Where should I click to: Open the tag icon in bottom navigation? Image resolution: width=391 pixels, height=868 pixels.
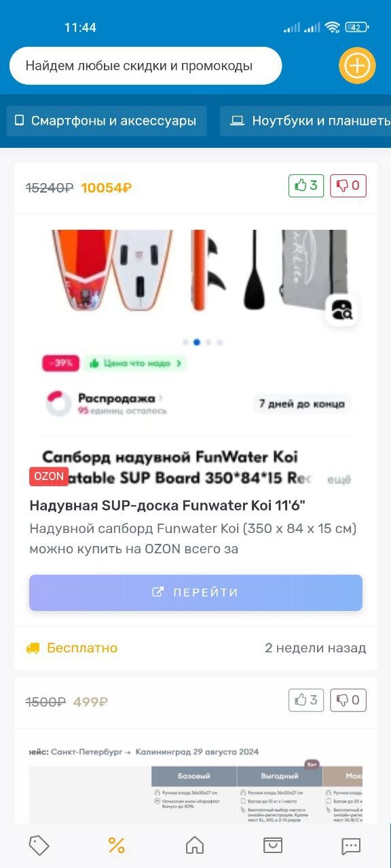39,845
